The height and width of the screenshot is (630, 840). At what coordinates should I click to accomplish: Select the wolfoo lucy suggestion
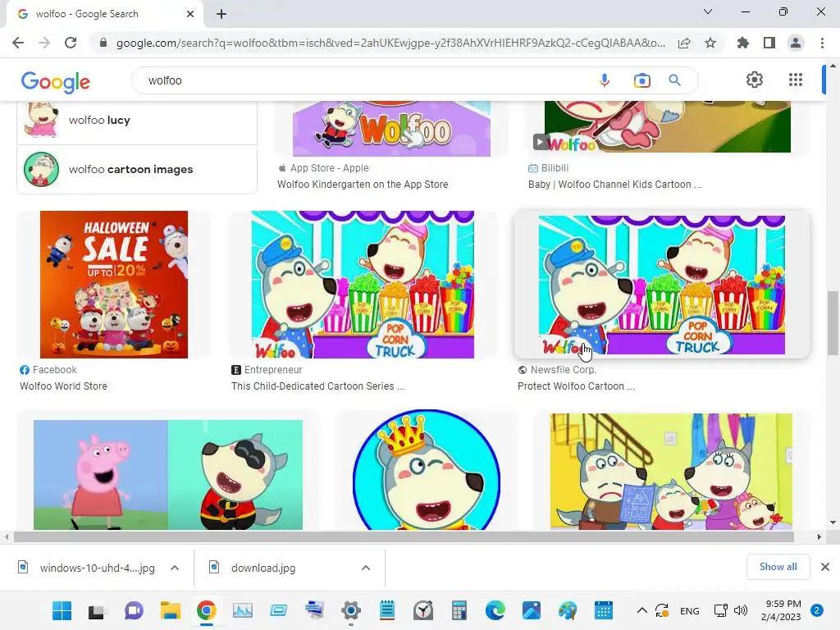(x=137, y=120)
